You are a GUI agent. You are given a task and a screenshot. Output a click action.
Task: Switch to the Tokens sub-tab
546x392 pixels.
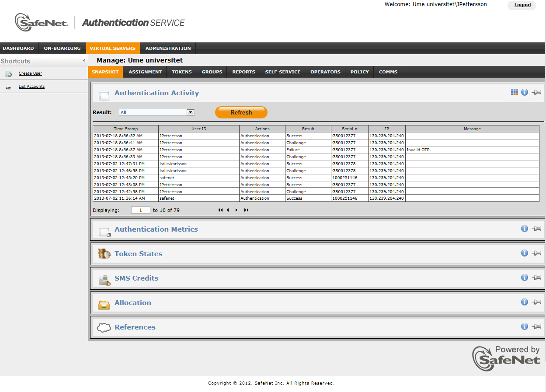click(182, 72)
